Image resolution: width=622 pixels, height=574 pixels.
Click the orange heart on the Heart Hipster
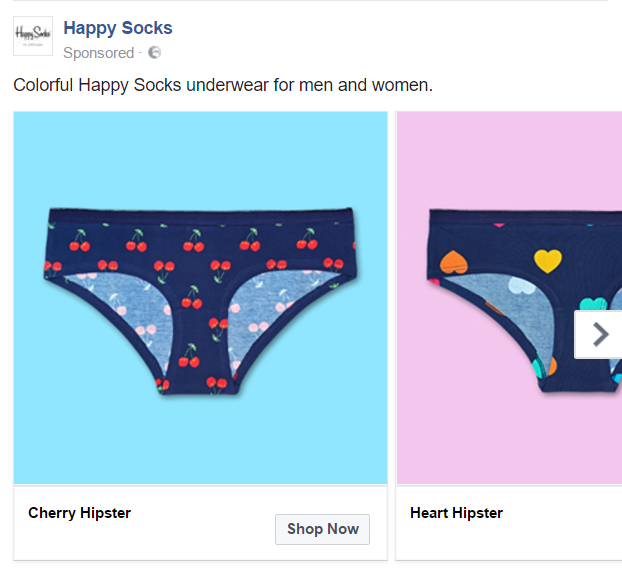coord(454,262)
